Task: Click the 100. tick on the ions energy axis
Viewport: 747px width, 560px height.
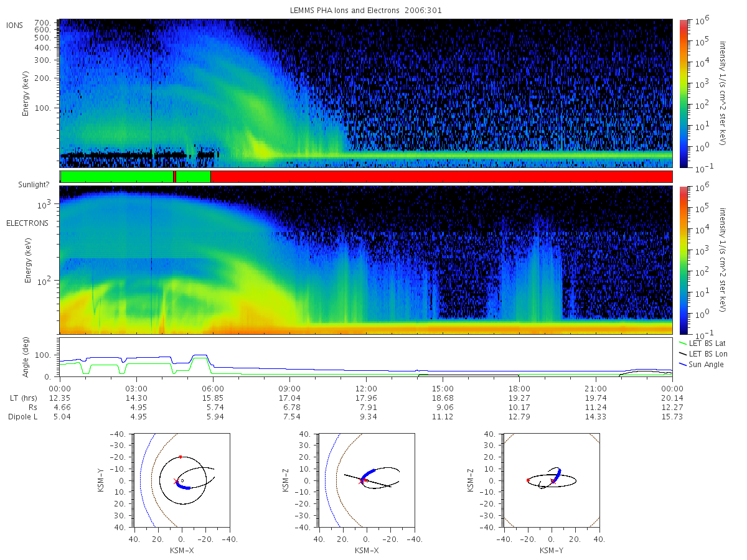Action: (x=42, y=108)
